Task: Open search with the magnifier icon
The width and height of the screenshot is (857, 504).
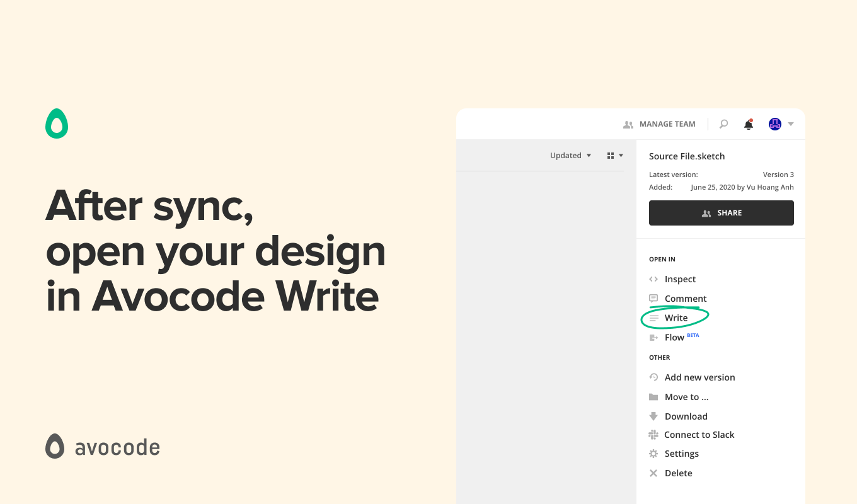Action: (x=723, y=124)
